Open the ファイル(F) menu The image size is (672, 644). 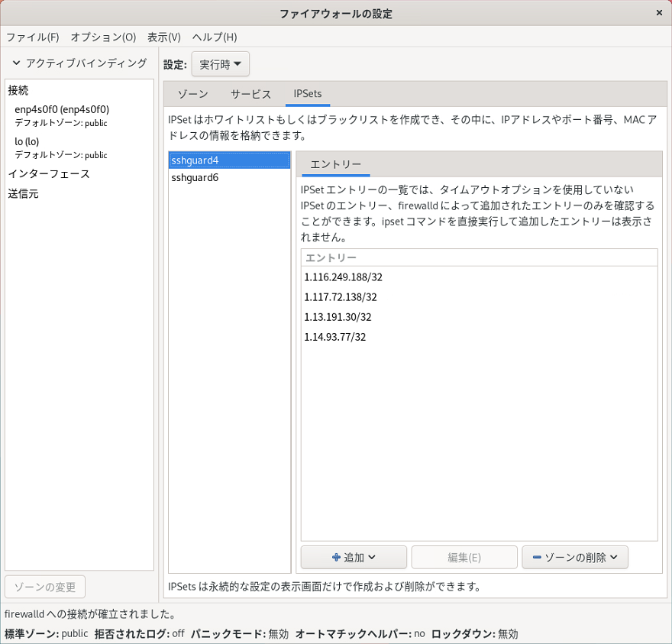32,37
